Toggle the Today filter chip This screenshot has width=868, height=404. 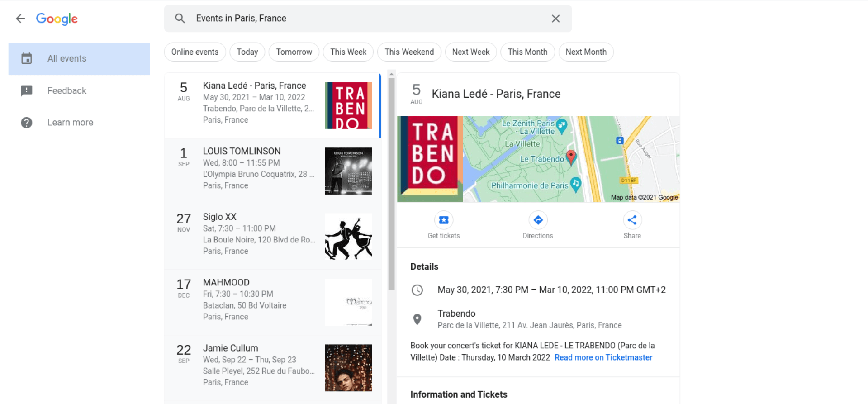coord(247,52)
